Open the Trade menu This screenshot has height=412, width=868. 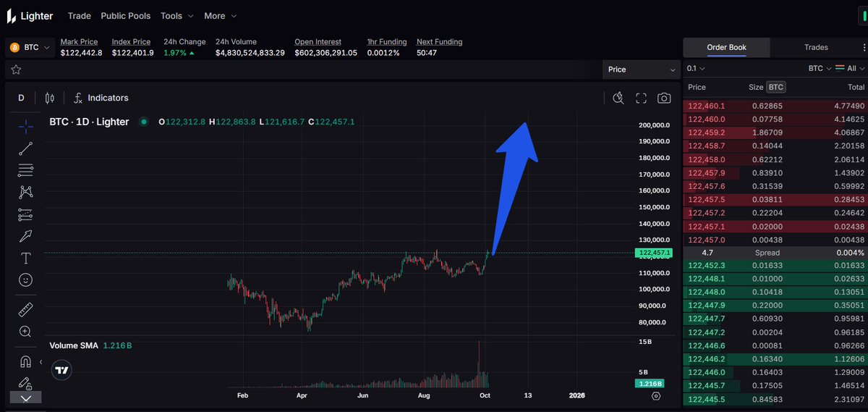click(x=80, y=15)
